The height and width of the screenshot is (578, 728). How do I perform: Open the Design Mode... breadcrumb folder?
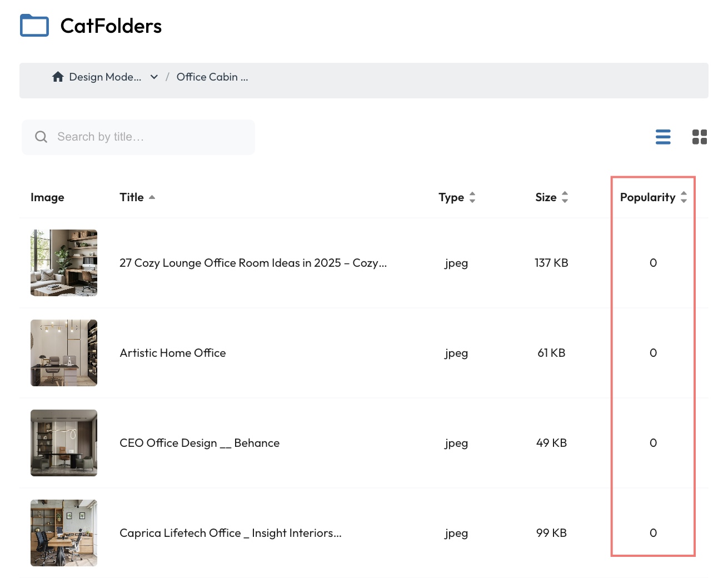point(105,77)
